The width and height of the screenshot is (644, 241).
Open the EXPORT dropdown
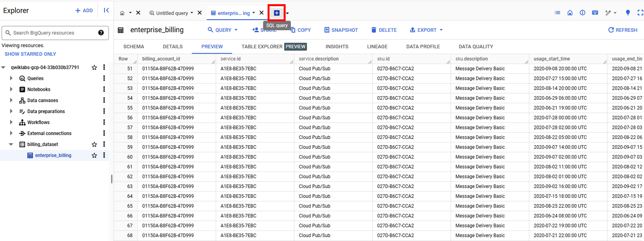coord(426,30)
